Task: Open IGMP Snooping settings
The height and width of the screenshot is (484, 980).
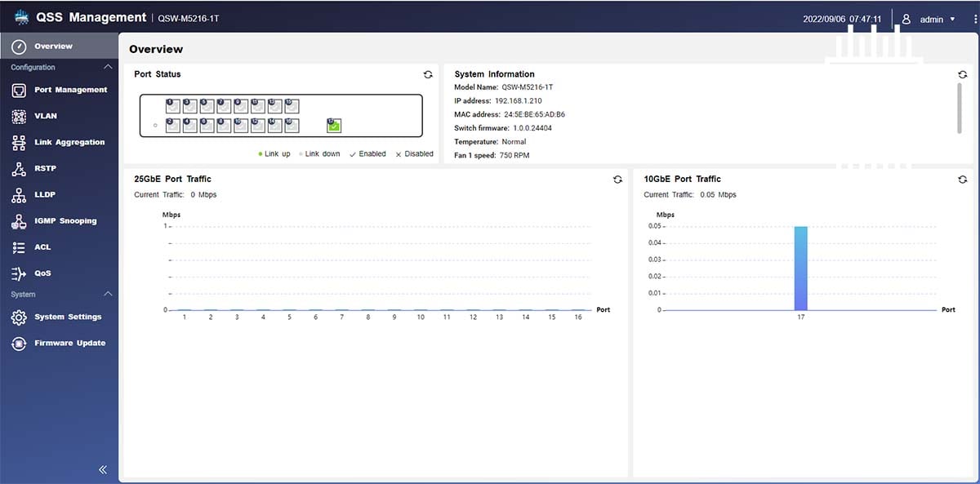Action: point(59,220)
